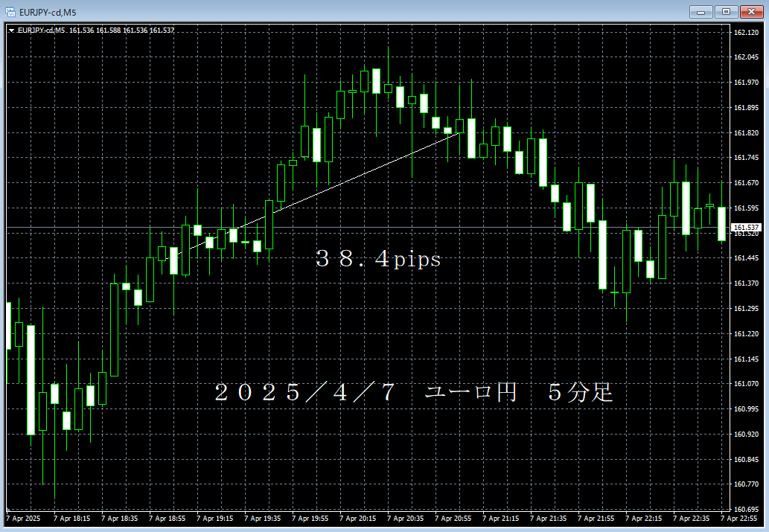This screenshot has height=532, width=769.
Task: Click the 7 Apr 19:15 time label
Action: click(214, 519)
